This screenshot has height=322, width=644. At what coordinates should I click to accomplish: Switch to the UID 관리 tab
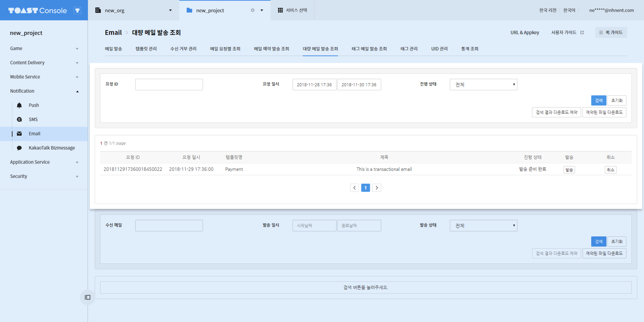[439, 49]
